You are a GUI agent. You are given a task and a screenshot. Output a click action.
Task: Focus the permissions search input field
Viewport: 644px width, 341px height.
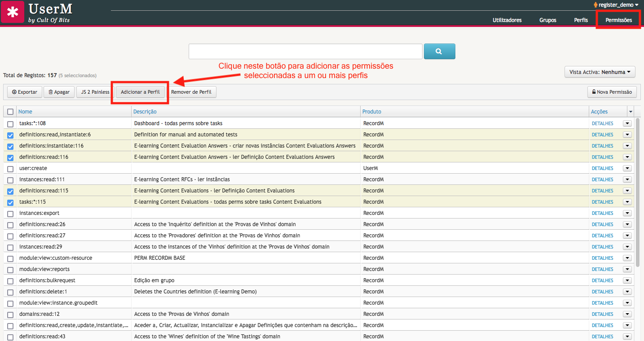click(x=305, y=52)
